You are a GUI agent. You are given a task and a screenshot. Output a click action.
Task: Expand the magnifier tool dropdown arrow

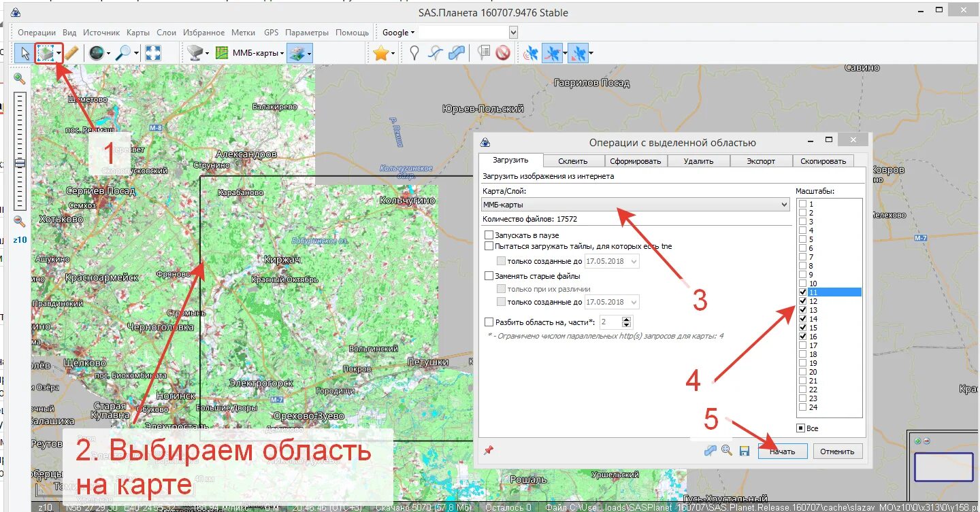(x=136, y=53)
